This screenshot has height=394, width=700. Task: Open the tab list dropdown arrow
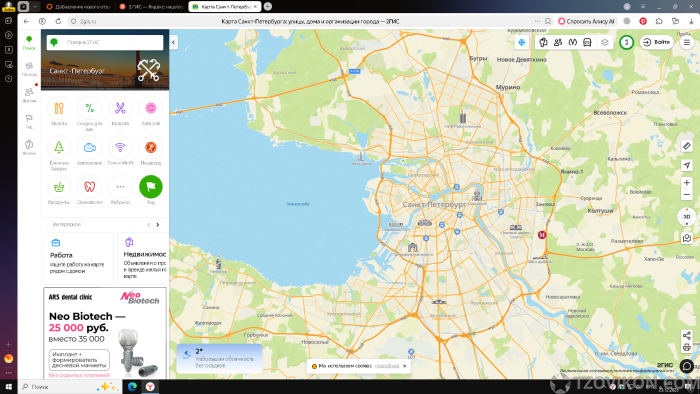pos(35,7)
